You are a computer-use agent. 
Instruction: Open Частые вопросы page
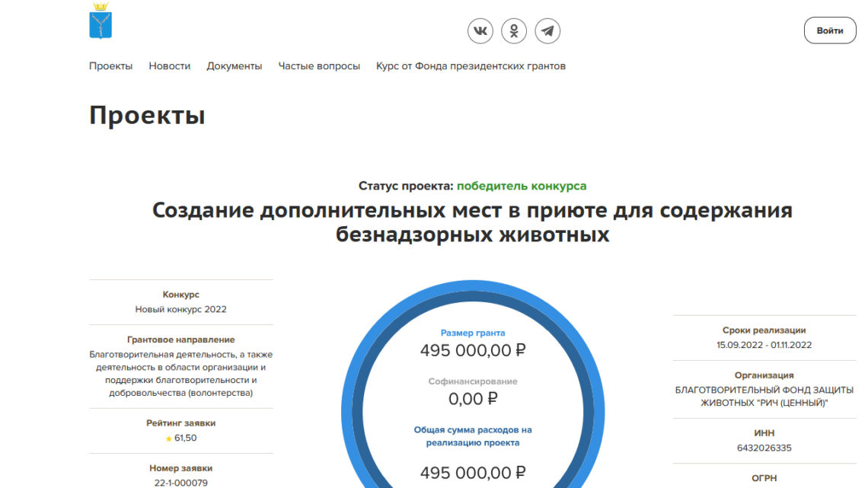coord(319,65)
